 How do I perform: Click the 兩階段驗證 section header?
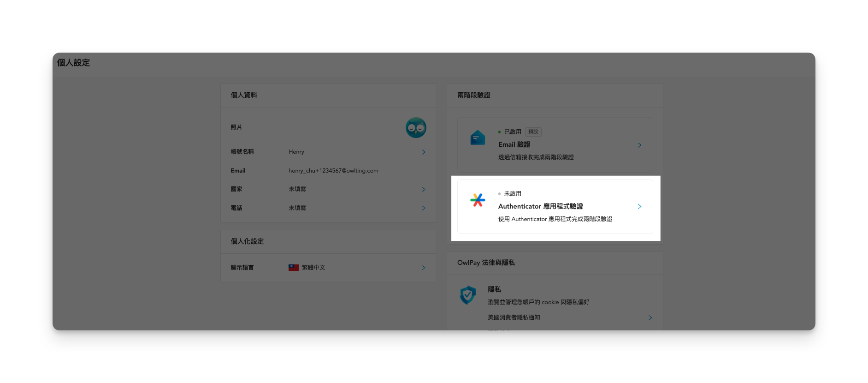pos(474,95)
